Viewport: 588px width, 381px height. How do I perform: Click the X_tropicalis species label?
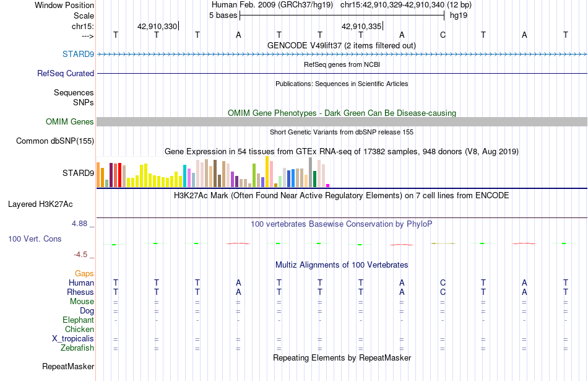[x=73, y=339]
